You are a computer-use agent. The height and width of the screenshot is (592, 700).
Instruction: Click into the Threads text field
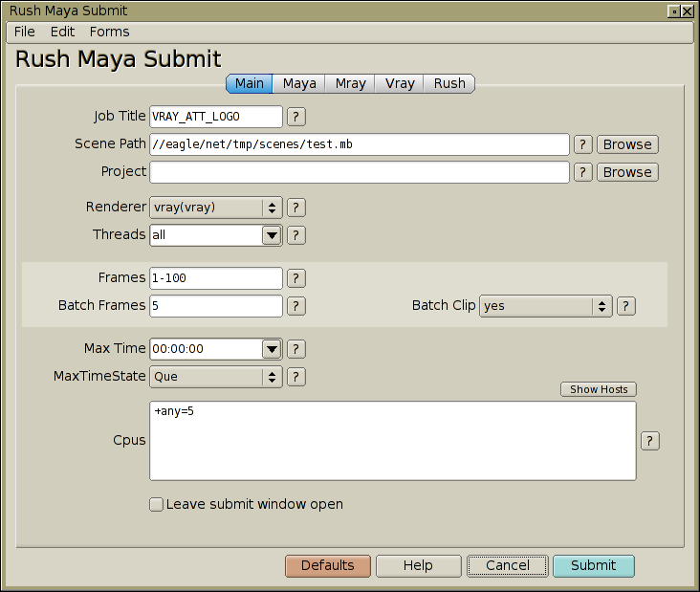[x=207, y=235]
